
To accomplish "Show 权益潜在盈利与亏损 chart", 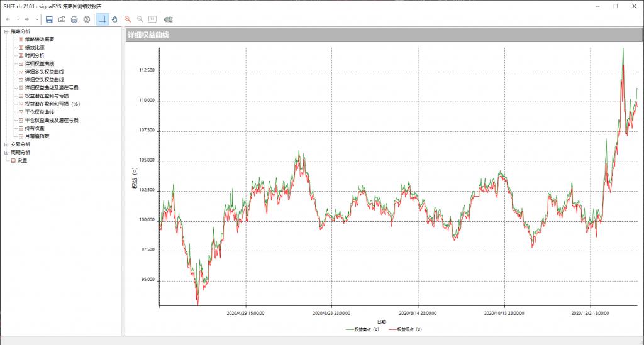I will (47, 96).
